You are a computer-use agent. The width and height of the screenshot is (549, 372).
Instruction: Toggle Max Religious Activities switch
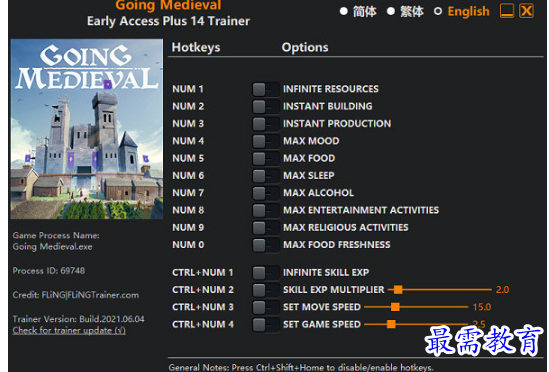pyautogui.click(x=265, y=228)
